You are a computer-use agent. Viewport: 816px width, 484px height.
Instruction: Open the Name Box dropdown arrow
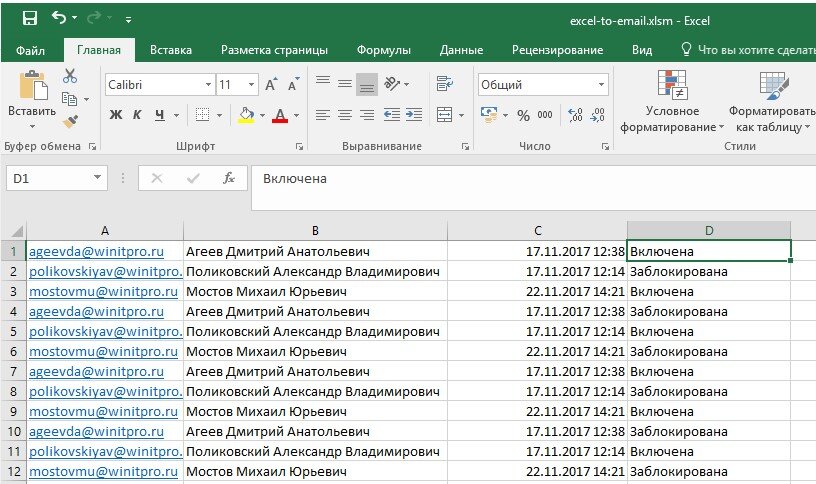click(x=97, y=178)
